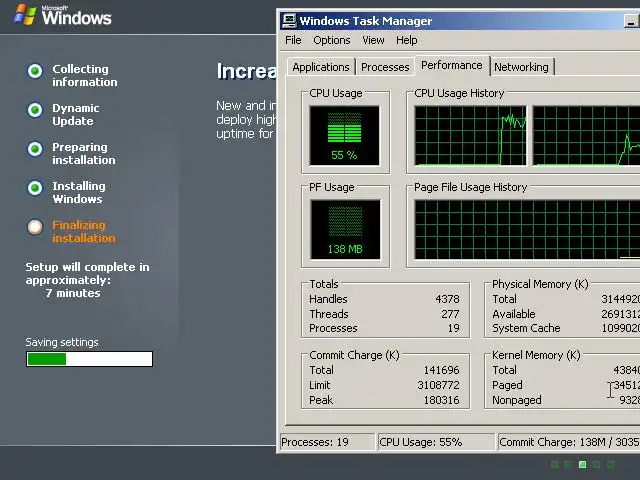Open the View menu

point(373,40)
